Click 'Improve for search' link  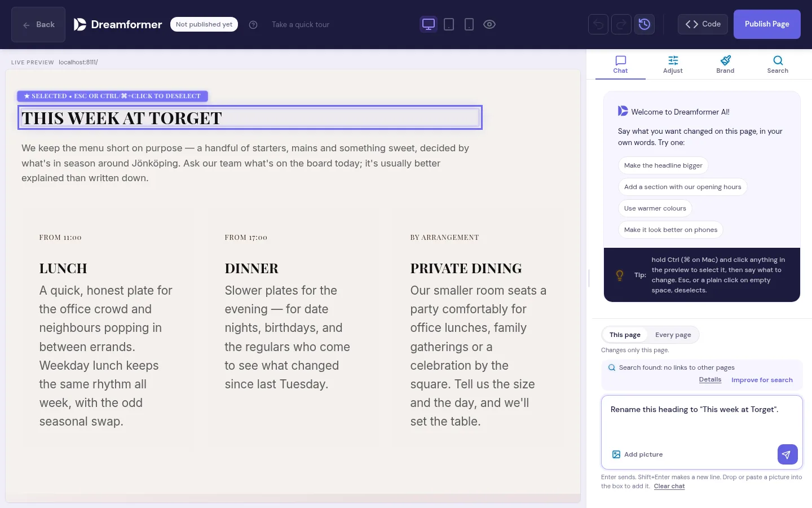coord(762,380)
